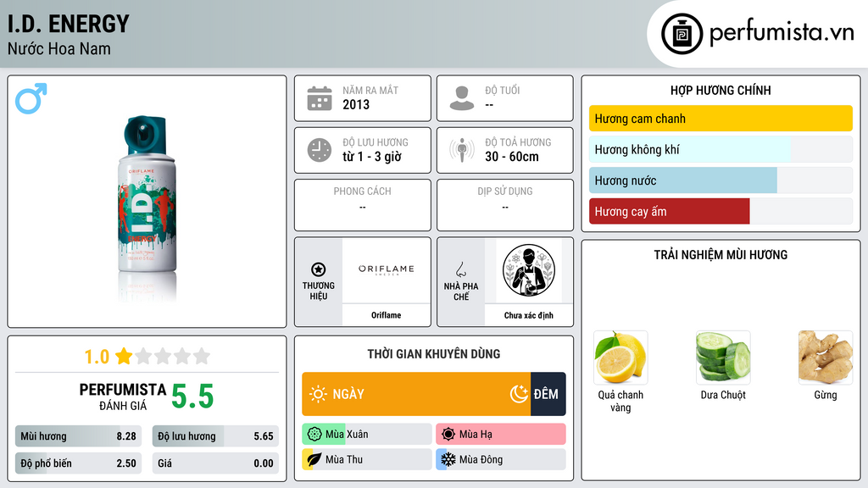Click the Độ lưu hương 5.65 score bar

(215, 436)
